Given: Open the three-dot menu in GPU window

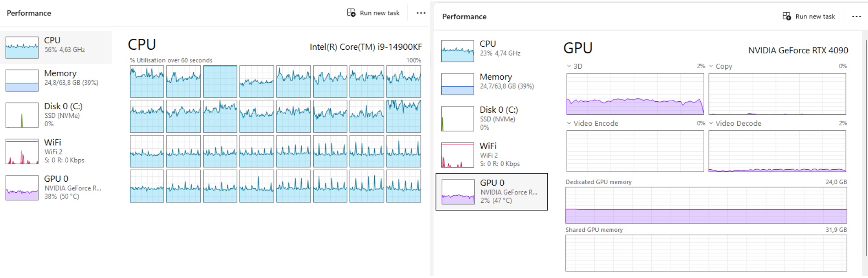Looking at the screenshot, I should pyautogui.click(x=857, y=16).
